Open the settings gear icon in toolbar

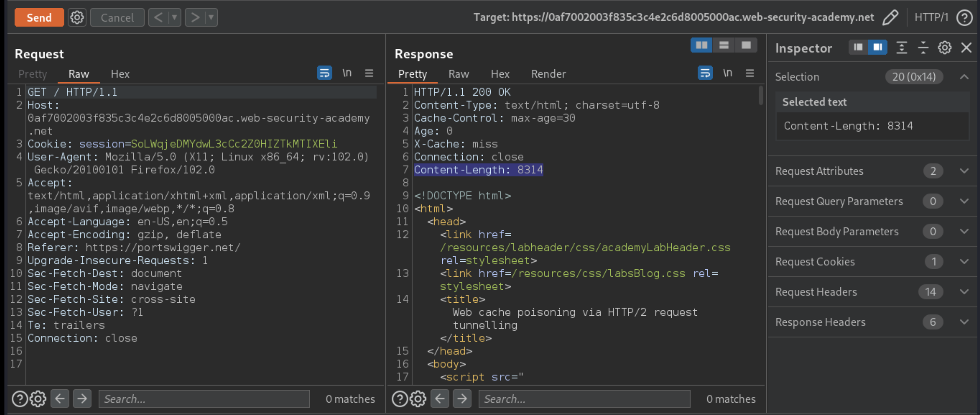coord(76,17)
